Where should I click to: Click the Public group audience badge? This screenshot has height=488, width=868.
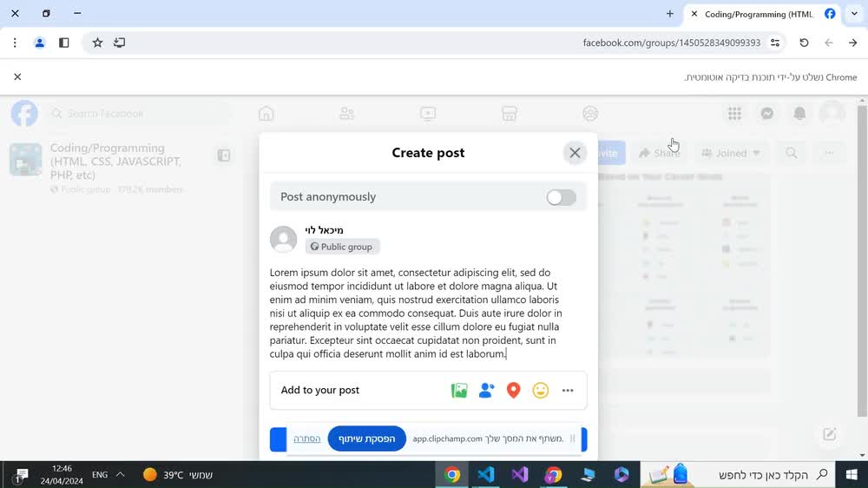coord(342,247)
